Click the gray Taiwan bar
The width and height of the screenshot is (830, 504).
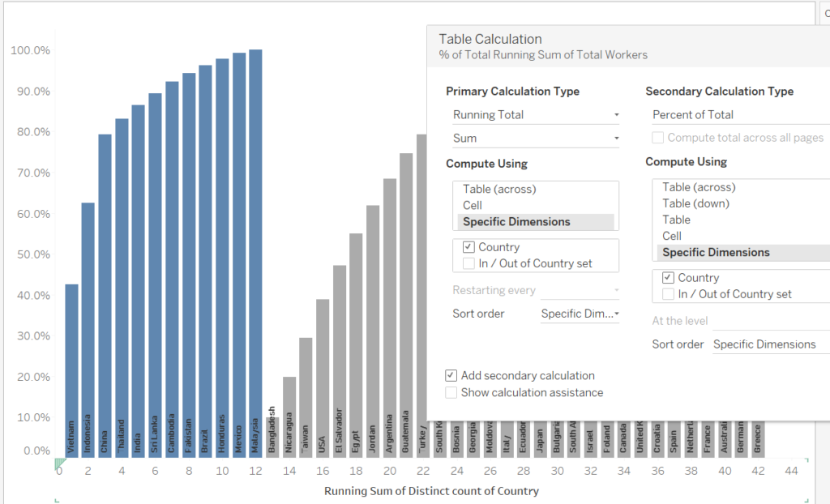pos(306,398)
